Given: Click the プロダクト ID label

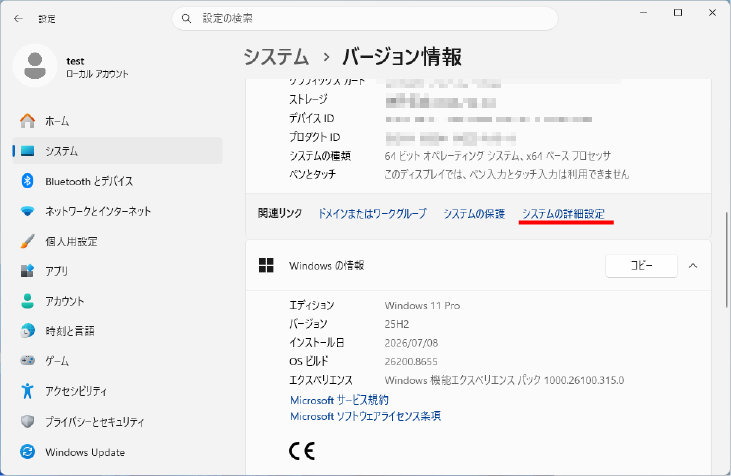Looking at the screenshot, I should click(x=315, y=137).
